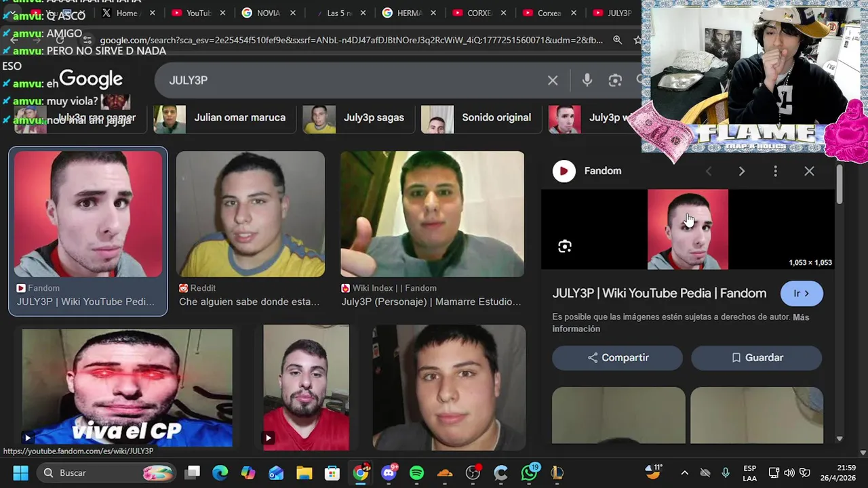Close the NOVIA tab
This screenshot has height=488, width=868.
(293, 13)
